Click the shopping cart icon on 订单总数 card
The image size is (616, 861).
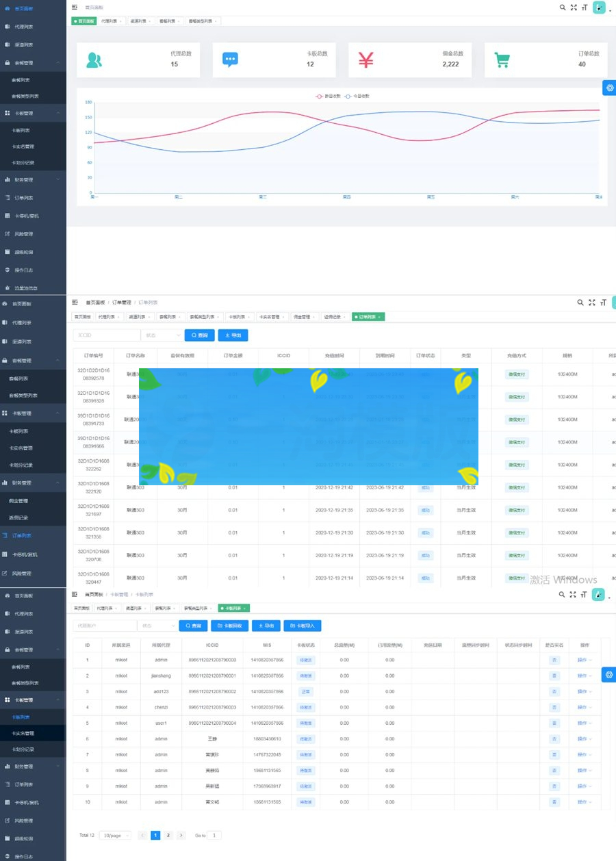click(502, 60)
